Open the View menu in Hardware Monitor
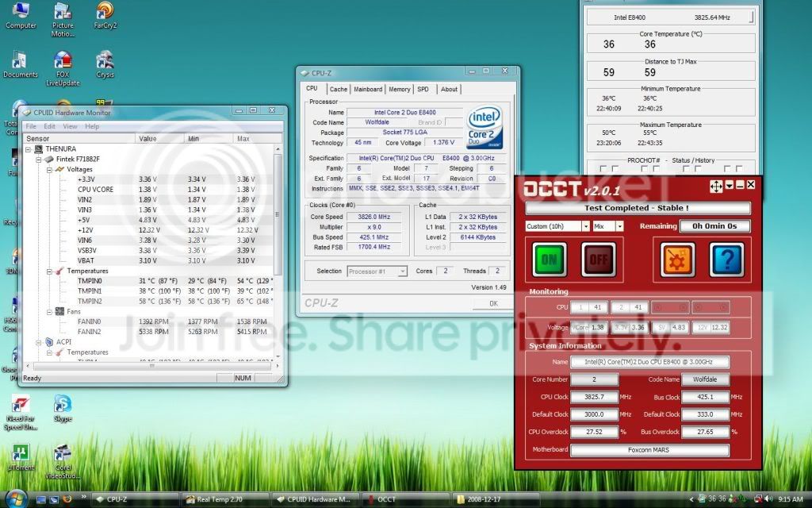The image size is (812, 508). click(70, 126)
